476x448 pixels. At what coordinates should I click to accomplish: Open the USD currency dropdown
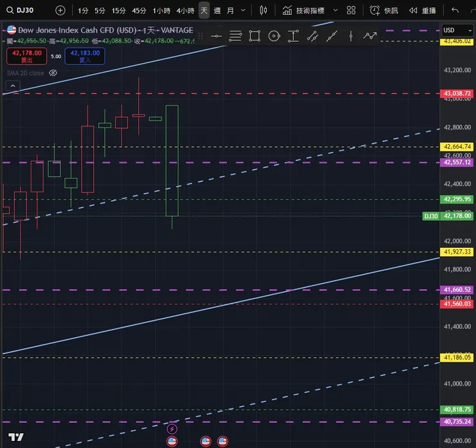pos(457,30)
